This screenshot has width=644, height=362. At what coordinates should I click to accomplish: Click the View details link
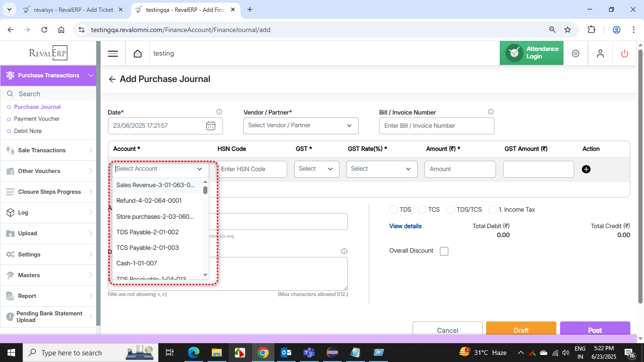[405, 226]
